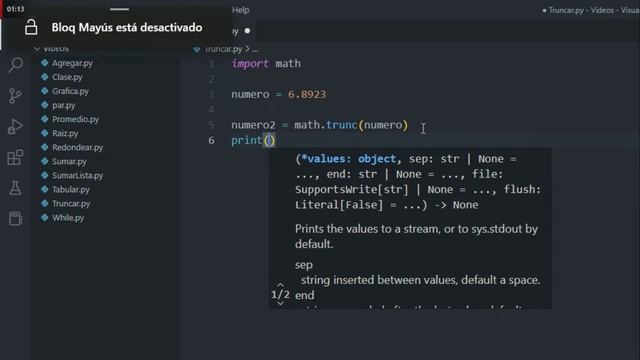Click the Python icon beside Truncar.py in explorer
This screenshot has width=640, height=360.
pyautogui.click(x=44, y=203)
